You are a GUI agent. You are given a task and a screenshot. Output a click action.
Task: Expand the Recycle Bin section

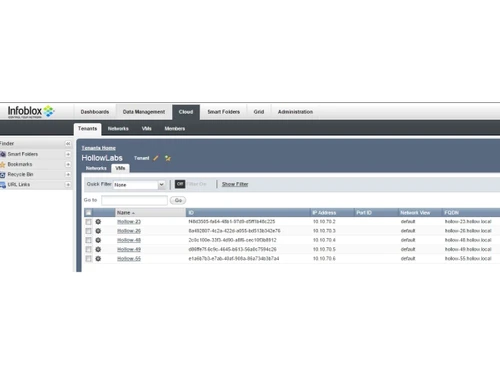point(68,174)
